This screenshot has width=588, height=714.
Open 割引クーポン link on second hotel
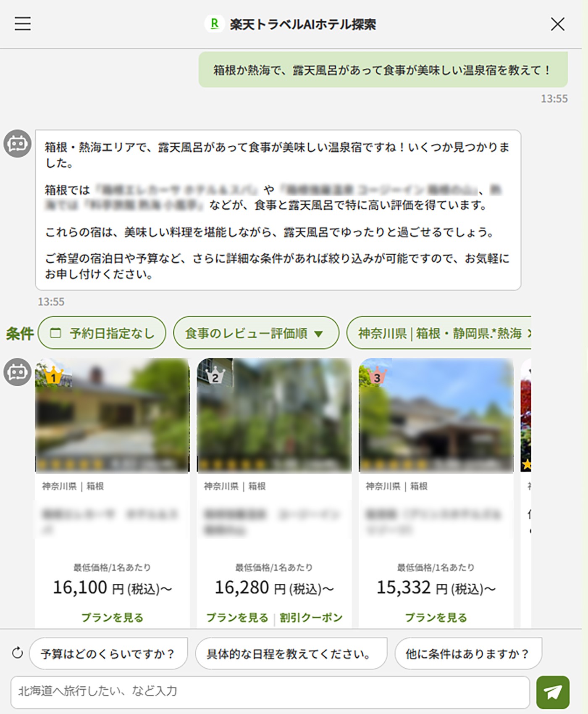tap(311, 617)
